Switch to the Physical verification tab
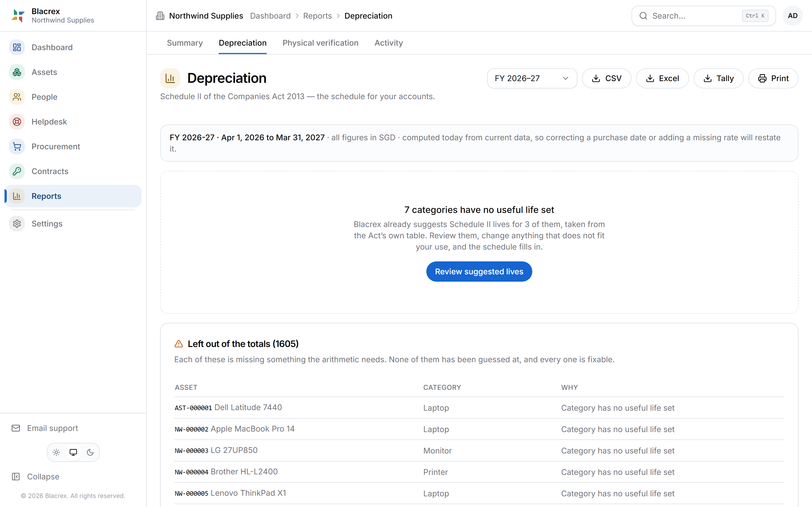The image size is (812, 507). 321,43
